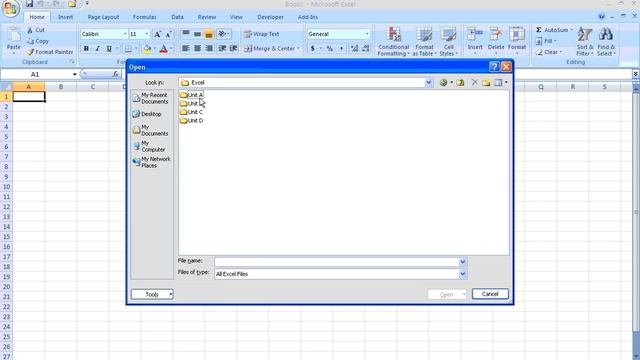Toggle the highlighted Bottom Align button
The height and width of the screenshot is (360, 640).
point(209,34)
